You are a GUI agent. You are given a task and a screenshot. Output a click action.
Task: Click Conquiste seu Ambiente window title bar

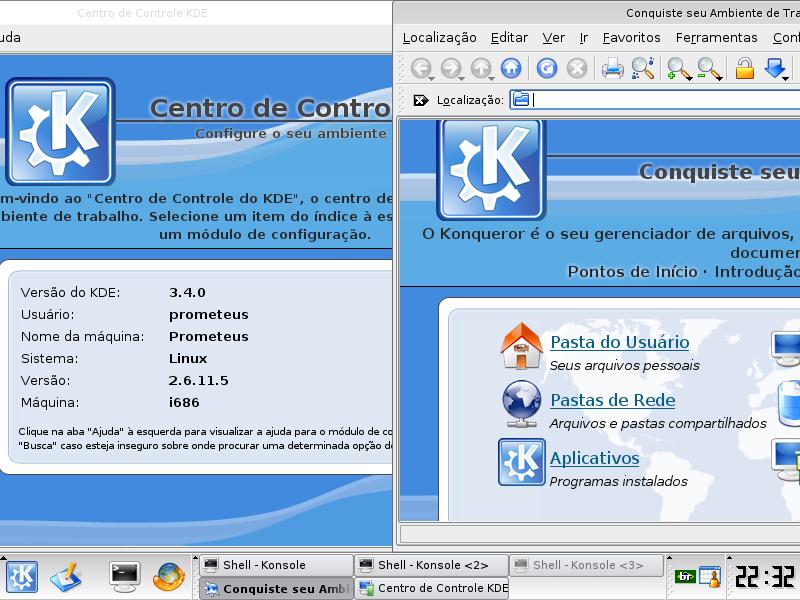click(597, 13)
